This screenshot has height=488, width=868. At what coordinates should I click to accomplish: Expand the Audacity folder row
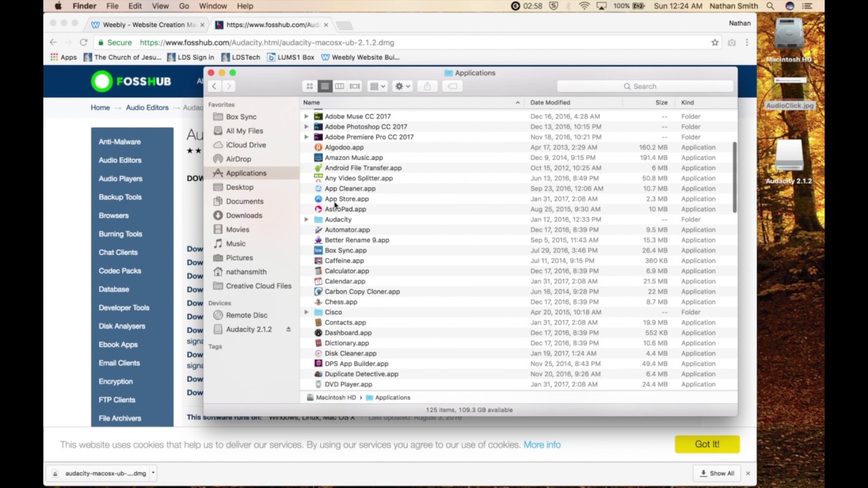306,220
